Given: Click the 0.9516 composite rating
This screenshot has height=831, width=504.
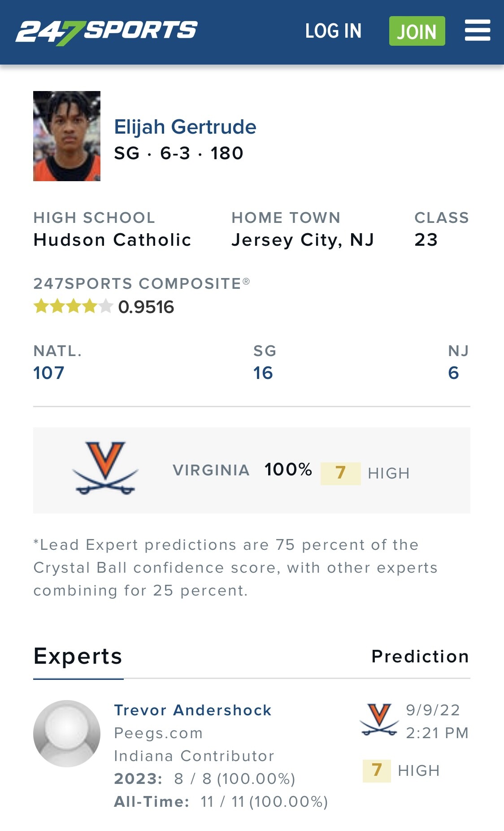Looking at the screenshot, I should [x=146, y=307].
